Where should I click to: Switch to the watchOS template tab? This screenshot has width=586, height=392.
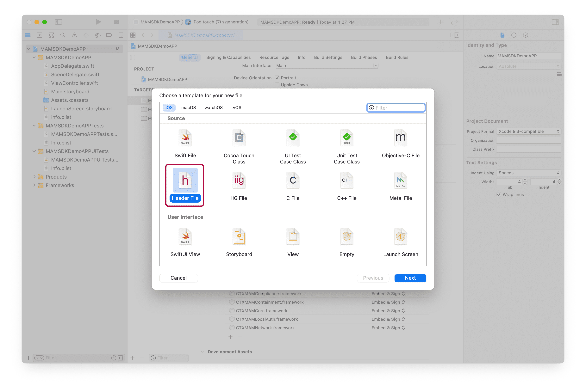click(x=213, y=107)
